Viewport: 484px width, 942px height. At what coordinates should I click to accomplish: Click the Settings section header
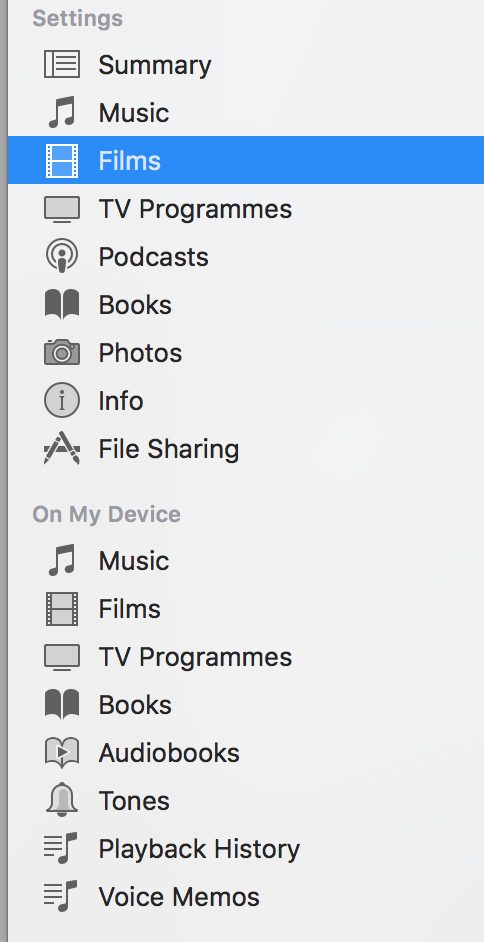coord(77,19)
